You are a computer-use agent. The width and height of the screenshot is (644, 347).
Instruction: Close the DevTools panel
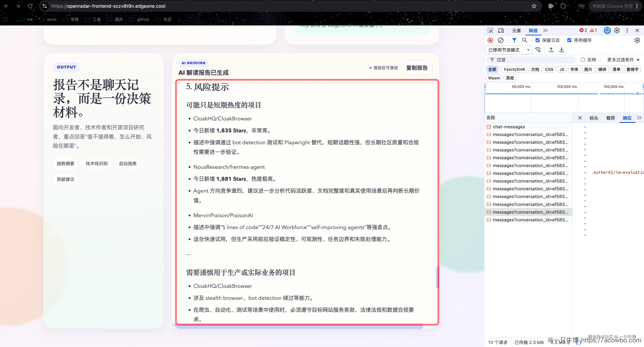(637, 30)
